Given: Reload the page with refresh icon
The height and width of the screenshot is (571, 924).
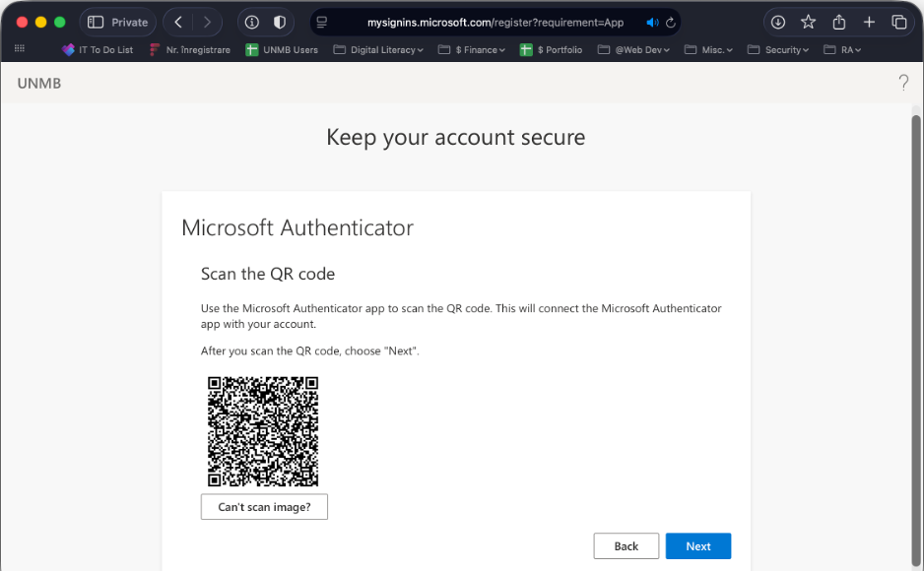Looking at the screenshot, I should point(671,22).
